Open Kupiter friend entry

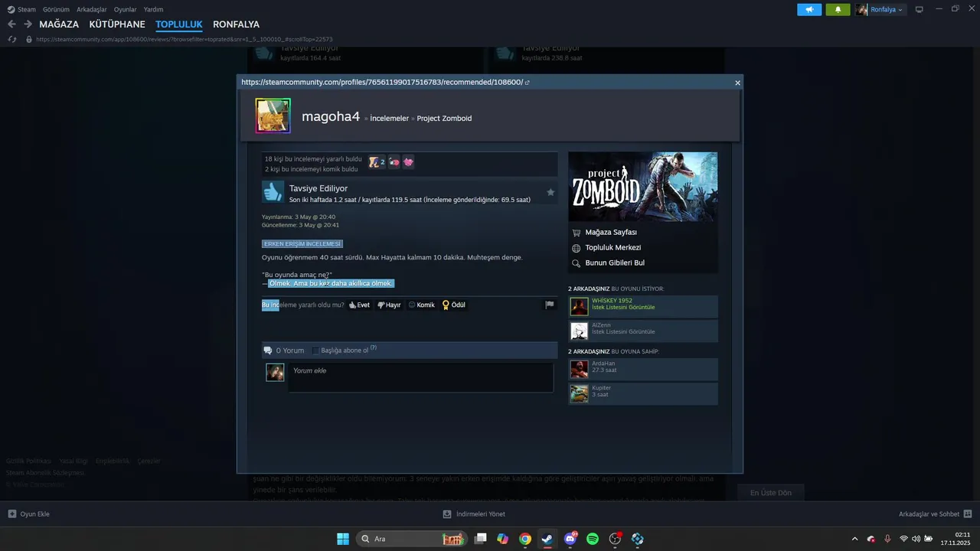[x=643, y=393]
